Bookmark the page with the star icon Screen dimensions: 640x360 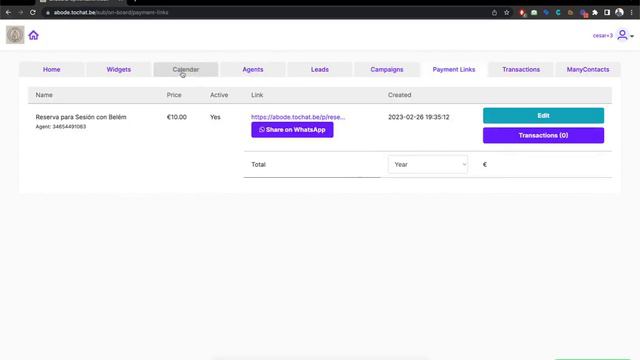click(507, 13)
